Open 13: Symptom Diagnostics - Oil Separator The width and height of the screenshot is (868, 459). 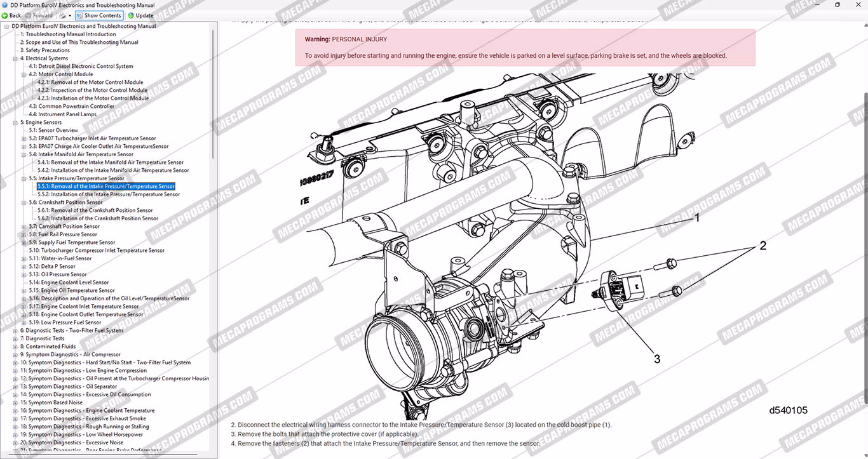point(69,387)
